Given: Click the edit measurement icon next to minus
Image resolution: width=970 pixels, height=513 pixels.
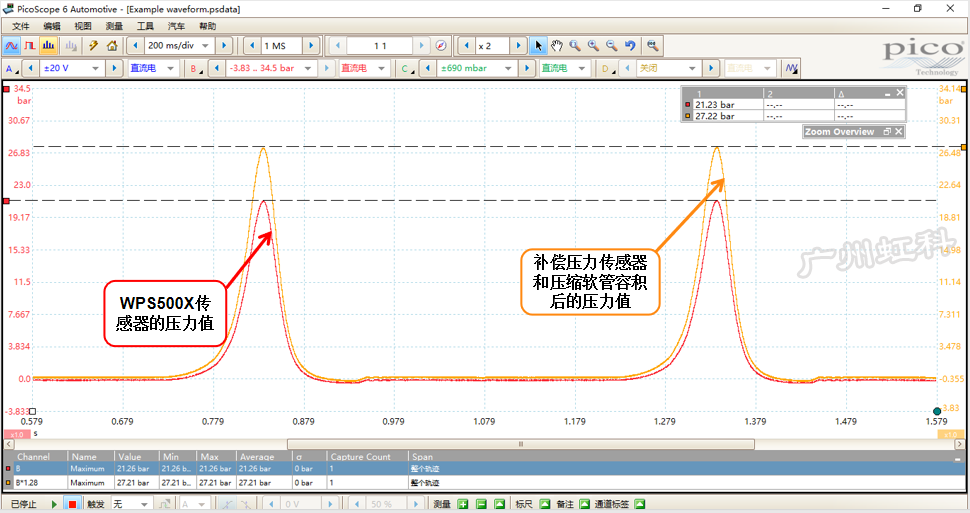Looking at the screenshot, I should 500,504.
